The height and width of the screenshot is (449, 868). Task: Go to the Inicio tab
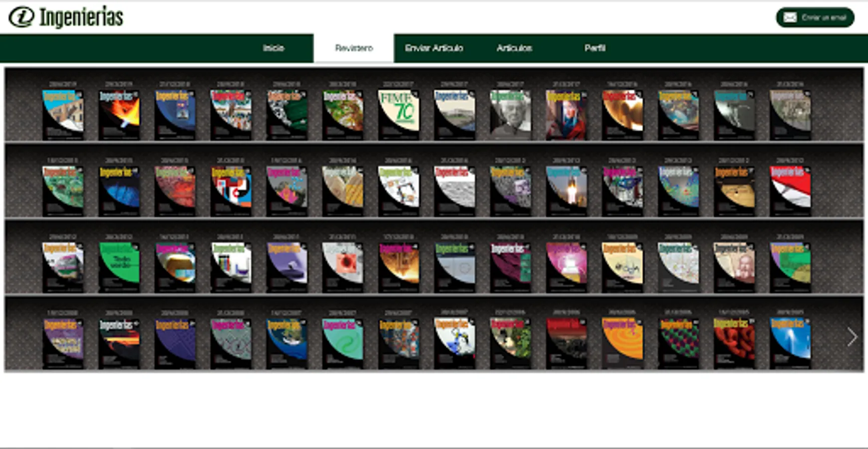pyautogui.click(x=274, y=48)
